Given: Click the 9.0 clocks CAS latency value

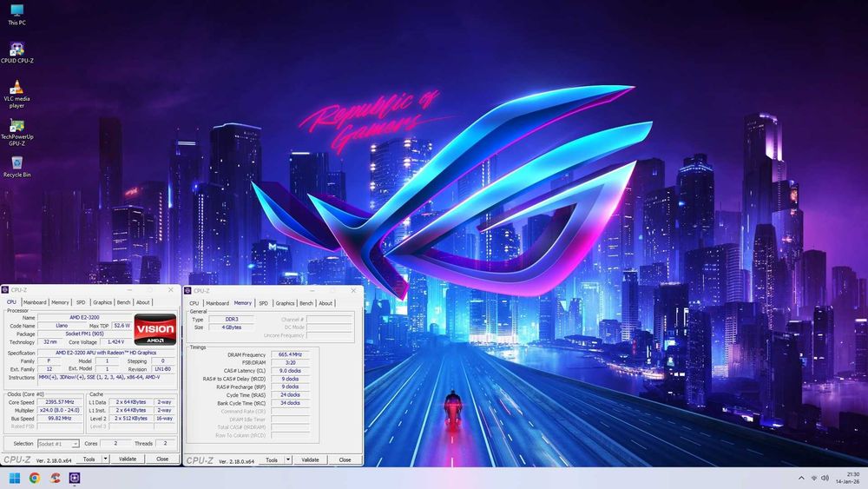Looking at the screenshot, I should click(x=290, y=371).
